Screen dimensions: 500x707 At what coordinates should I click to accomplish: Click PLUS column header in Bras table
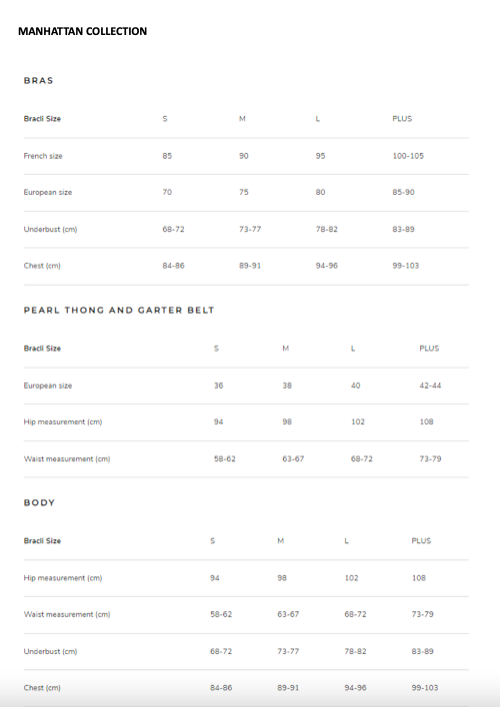(402, 119)
